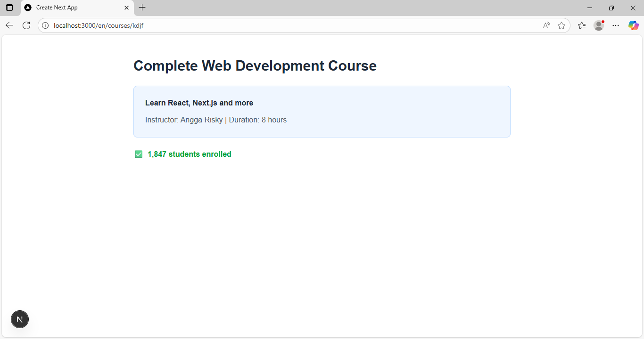
Task: Launch the Copilot sidebar icon
Action: coord(633,25)
